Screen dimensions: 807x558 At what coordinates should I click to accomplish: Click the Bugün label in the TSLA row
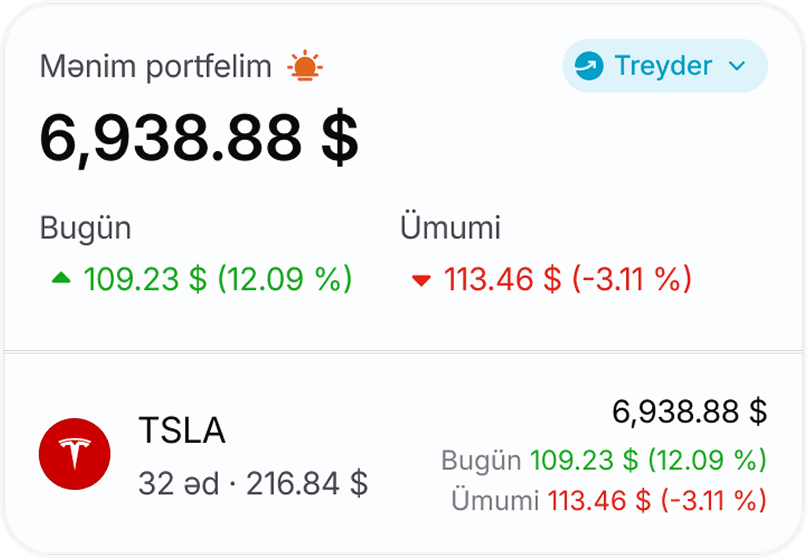(x=481, y=461)
